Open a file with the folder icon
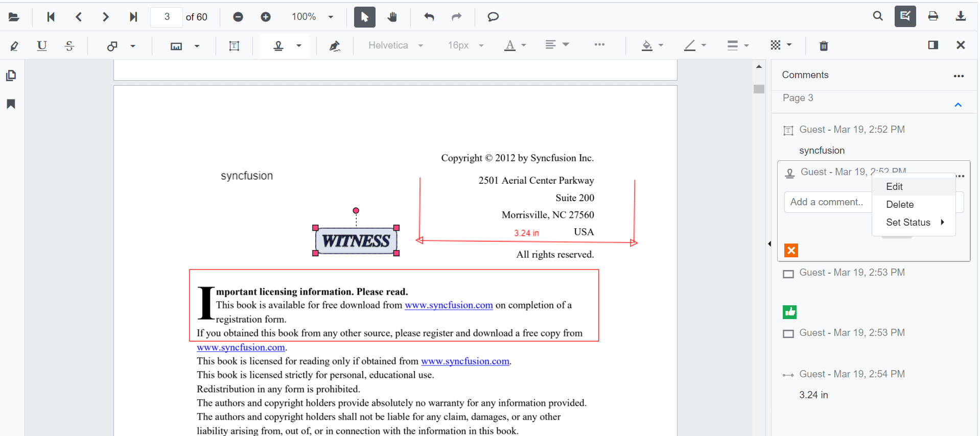 [14, 17]
